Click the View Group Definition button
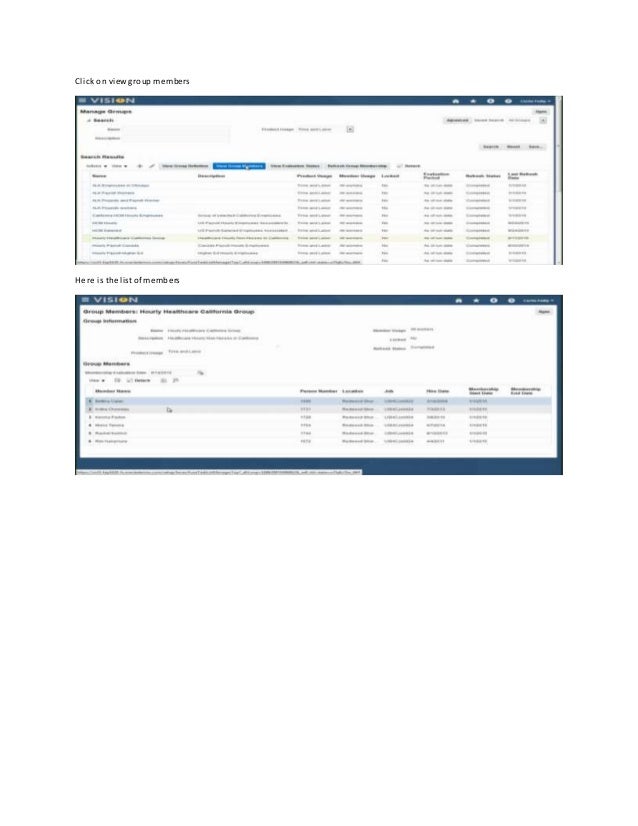638x826 pixels. pos(185,166)
